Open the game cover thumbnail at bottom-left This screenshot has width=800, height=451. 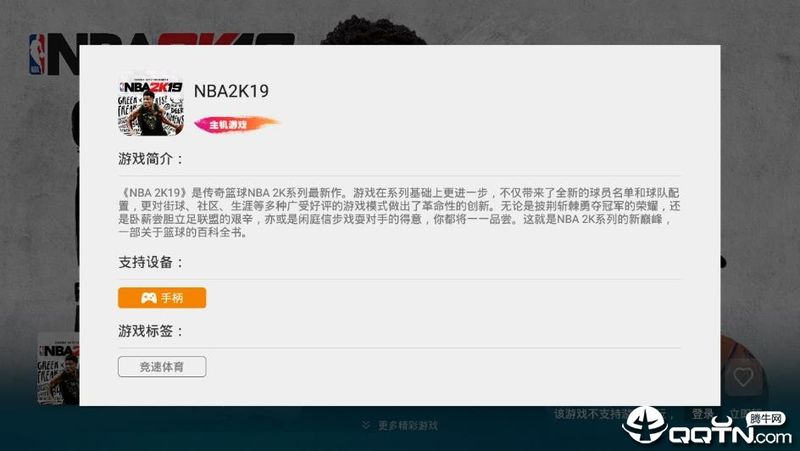[58, 370]
